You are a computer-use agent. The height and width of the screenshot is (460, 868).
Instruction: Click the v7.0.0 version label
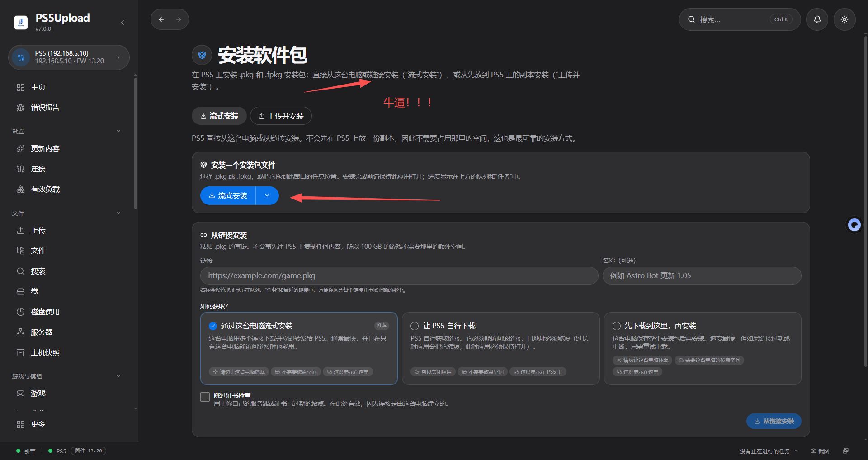[x=43, y=29]
